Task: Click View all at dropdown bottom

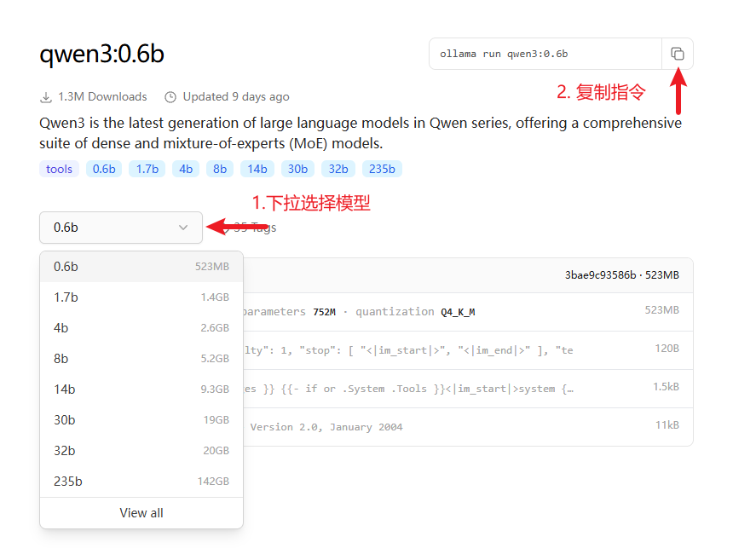Action: tap(141, 513)
